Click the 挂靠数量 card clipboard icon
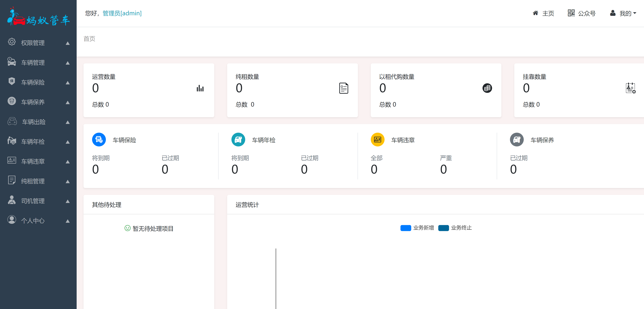The width and height of the screenshot is (644, 309). (x=630, y=88)
